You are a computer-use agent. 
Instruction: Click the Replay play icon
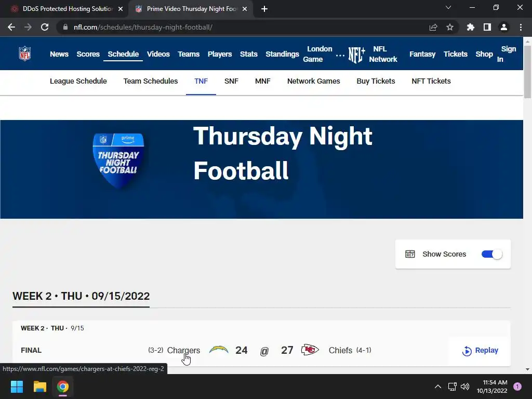pyautogui.click(x=467, y=351)
